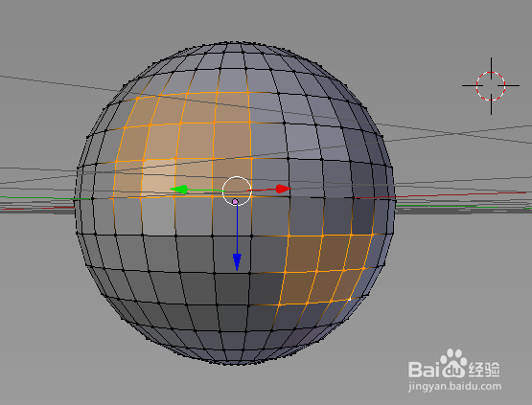Click the red X-axis gizmo arrow
Viewport: 532px width, 405px height.
coord(283,189)
